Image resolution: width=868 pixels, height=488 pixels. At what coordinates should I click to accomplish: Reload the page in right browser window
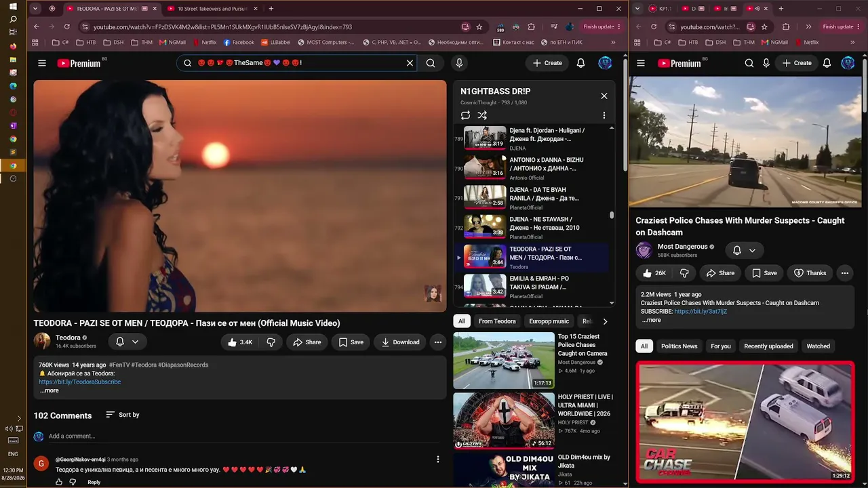pos(654,27)
